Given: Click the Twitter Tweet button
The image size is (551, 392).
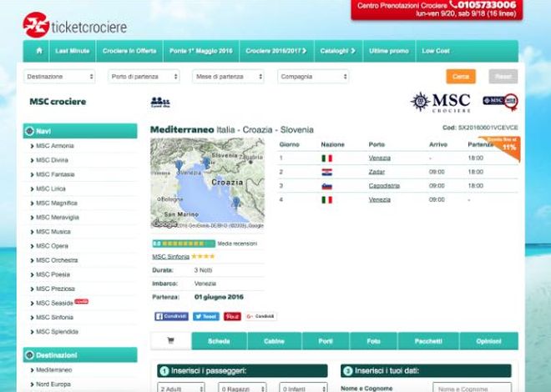Looking at the screenshot, I should [x=206, y=317].
